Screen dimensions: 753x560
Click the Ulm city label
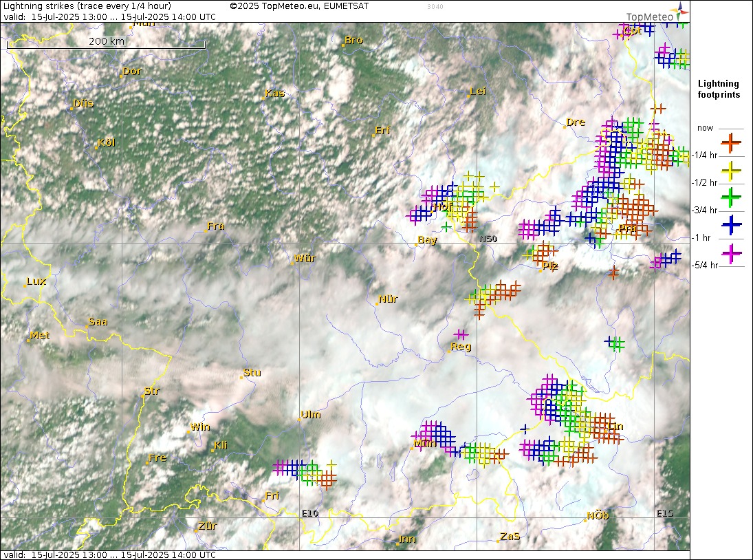click(x=310, y=414)
